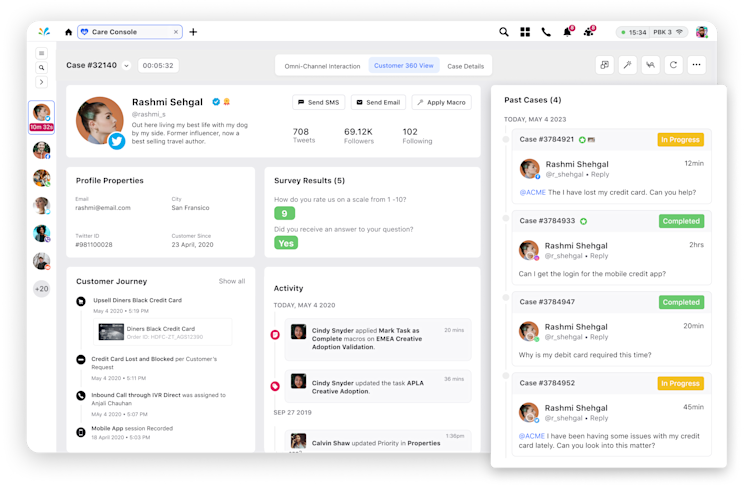Click the verified badge next to Rashmi Sehgal
The height and width of the screenshot is (492, 750).
pyautogui.click(x=216, y=101)
